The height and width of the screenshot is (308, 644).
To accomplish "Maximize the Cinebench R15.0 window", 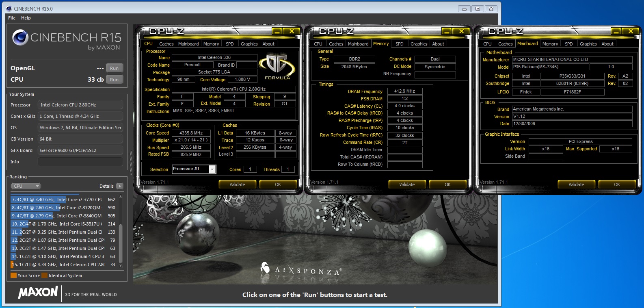I will point(478,9).
